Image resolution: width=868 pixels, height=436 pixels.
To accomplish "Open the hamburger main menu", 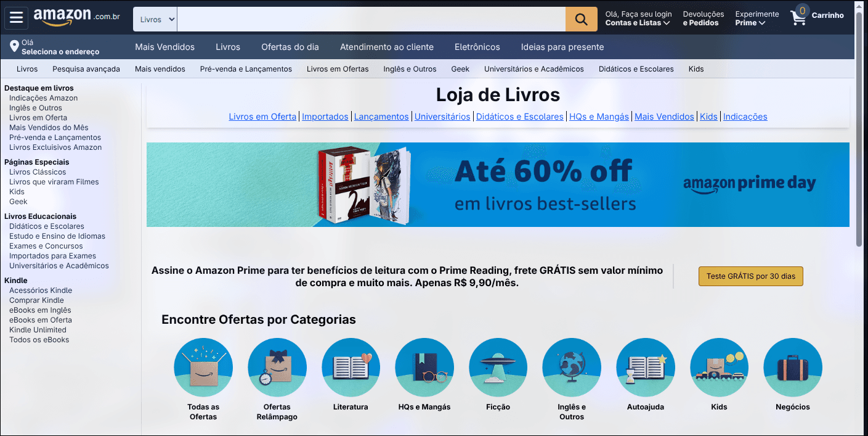I will pos(16,18).
